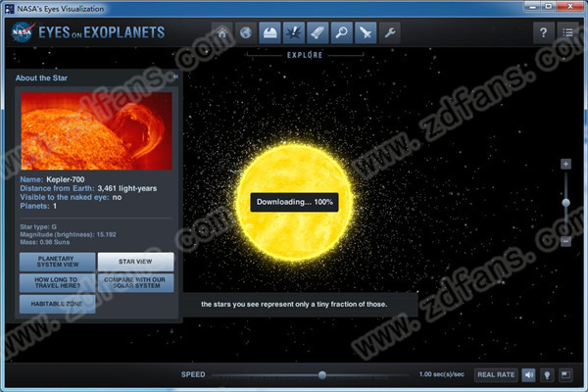The width and height of the screenshot is (588, 392).
Task: Click the 1.00 sec(s)/sec speed readout
Action: click(x=441, y=374)
